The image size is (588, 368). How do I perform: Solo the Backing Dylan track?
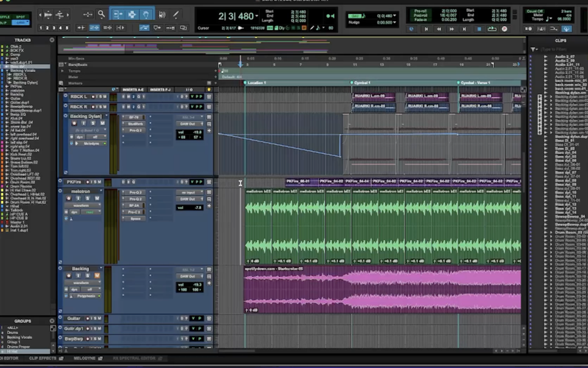click(94, 123)
